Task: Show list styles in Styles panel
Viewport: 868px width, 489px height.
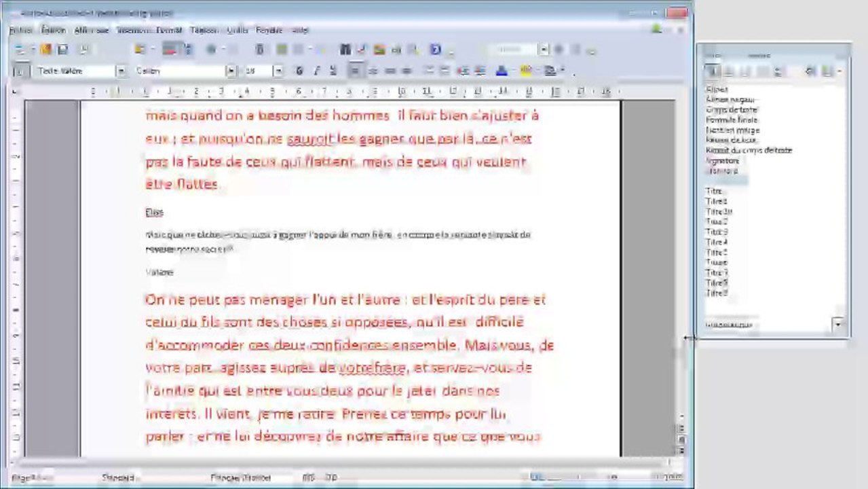Action: tap(778, 71)
